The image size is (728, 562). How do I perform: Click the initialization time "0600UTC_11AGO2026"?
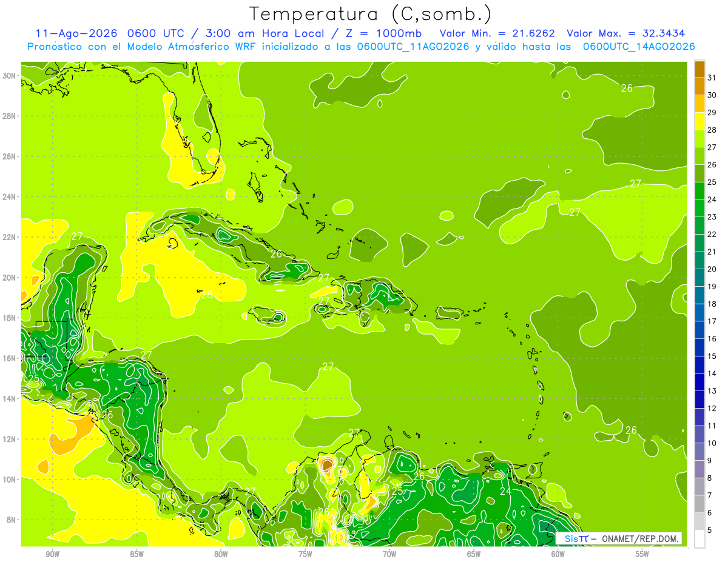click(413, 47)
